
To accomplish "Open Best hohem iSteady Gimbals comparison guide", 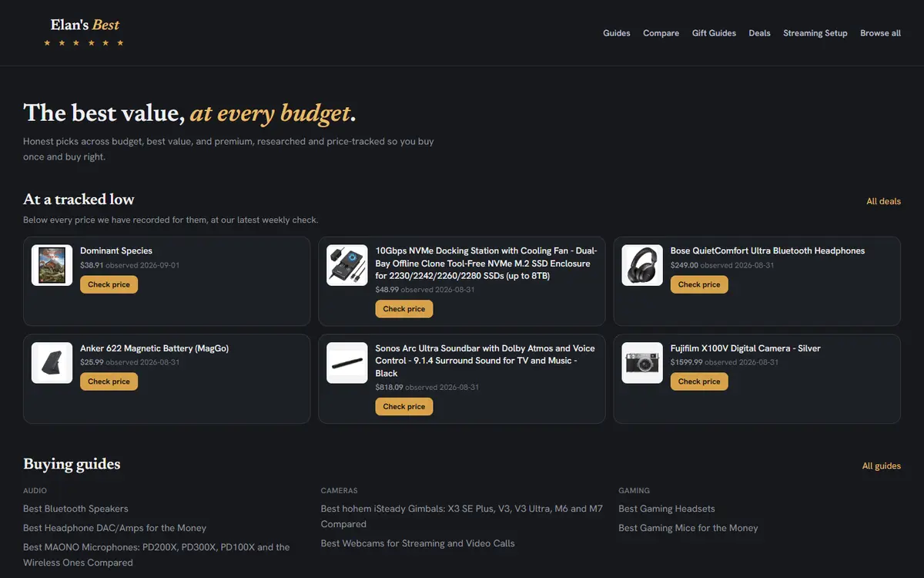I will click(462, 516).
